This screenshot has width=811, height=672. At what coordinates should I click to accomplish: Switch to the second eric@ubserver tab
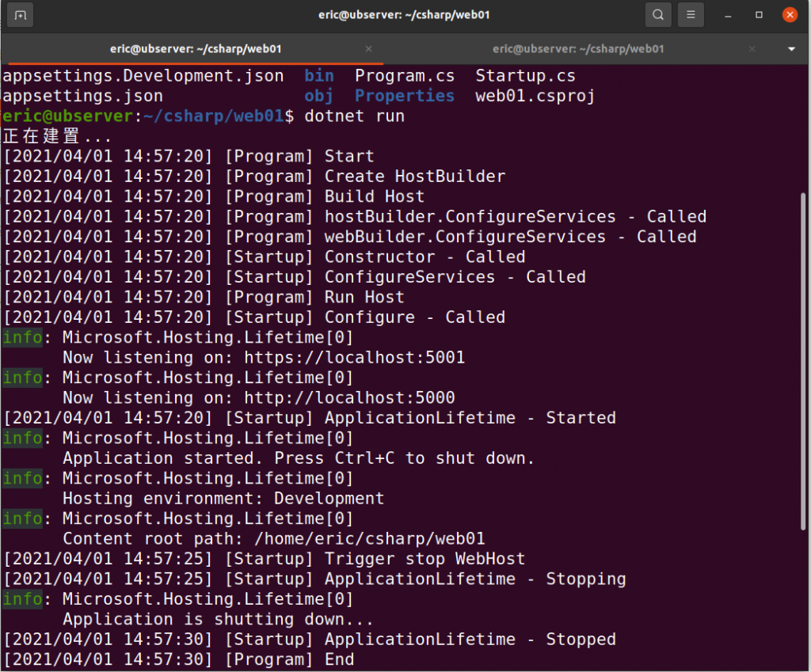pos(578,49)
